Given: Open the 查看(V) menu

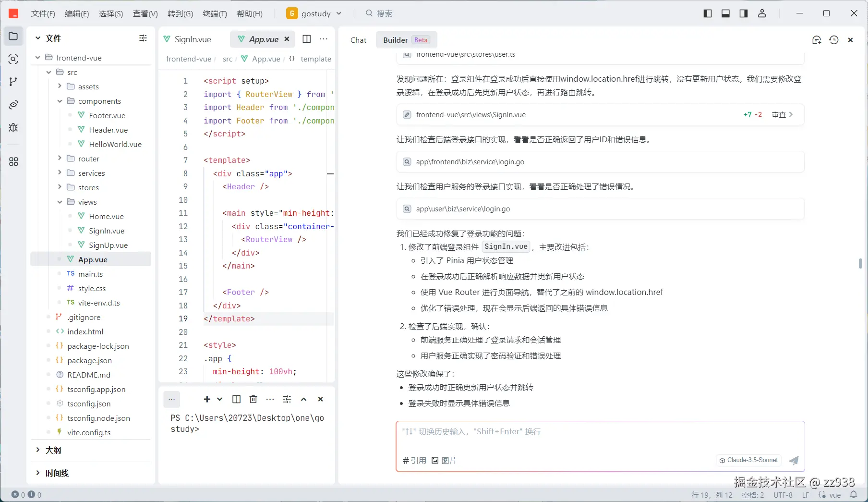Looking at the screenshot, I should pos(145,13).
